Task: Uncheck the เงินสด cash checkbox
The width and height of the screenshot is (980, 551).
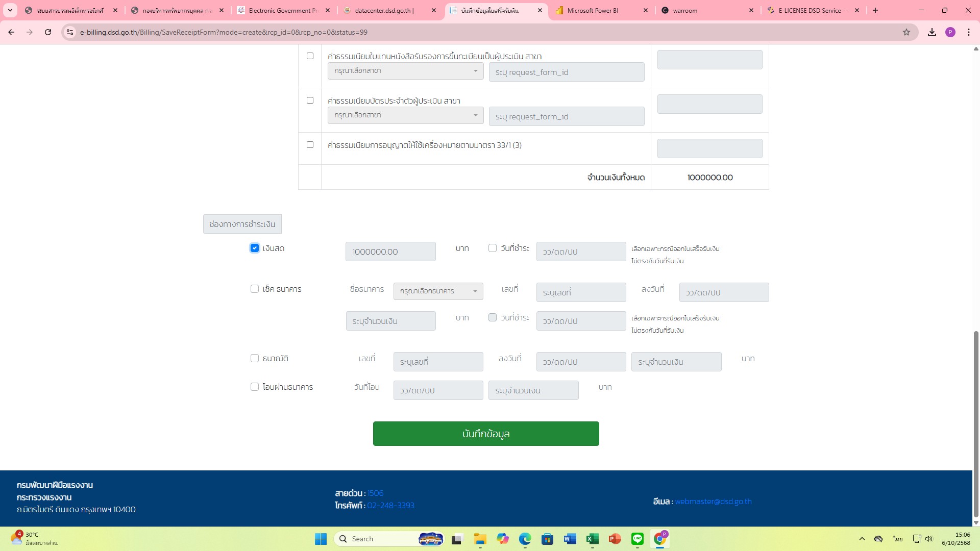Action: pos(255,248)
